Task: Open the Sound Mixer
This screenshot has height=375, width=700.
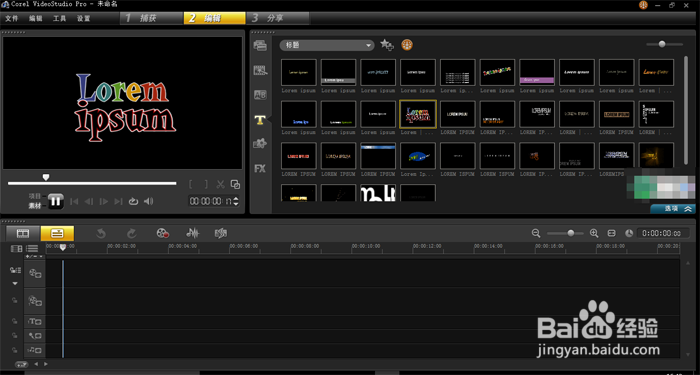Action: point(192,233)
